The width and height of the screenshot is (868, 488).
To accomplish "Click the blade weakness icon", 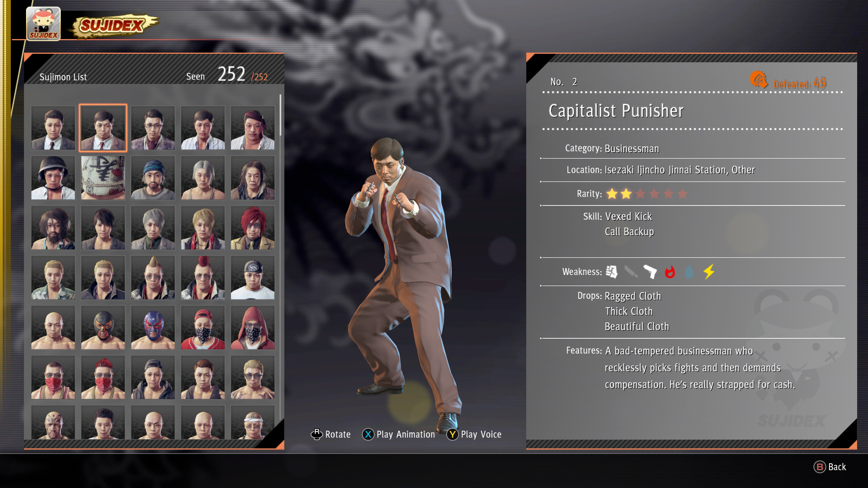I will pyautogui.click(x=631, y=272).
